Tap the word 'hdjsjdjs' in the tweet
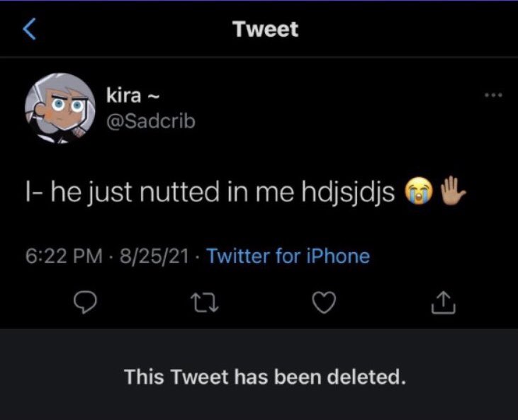This screenshot has height=420, width=518. (x=348, y=193)
